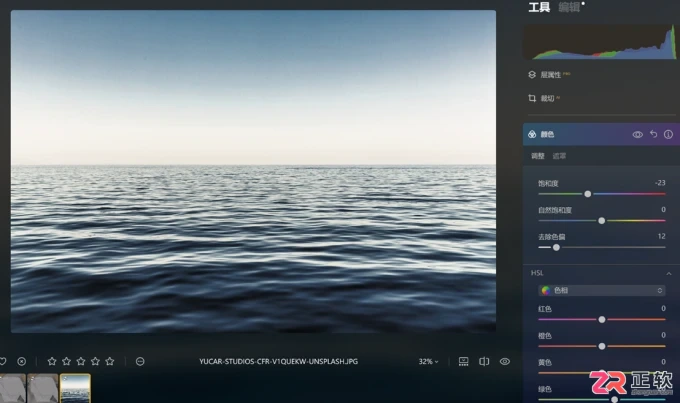Click the 橙色 label
The width and height of the screenshot is (680, 403).
(x=545, y=336)
